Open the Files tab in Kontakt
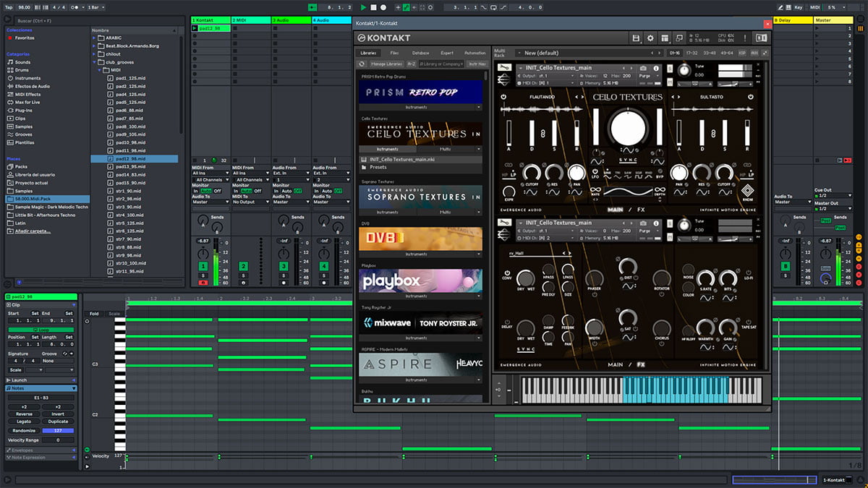The height and width of the screenshot is (488, 868). pyautogui.click(x=394, y=53)
